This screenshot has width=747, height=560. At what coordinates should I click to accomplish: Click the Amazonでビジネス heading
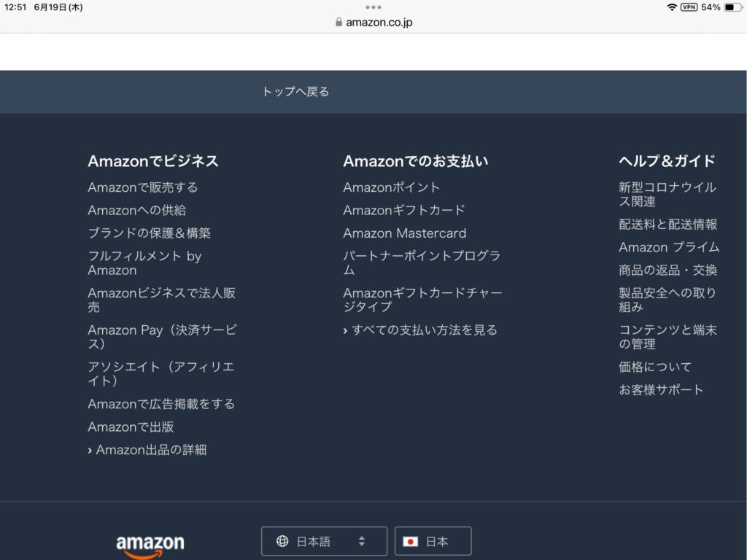pos(153,161)
